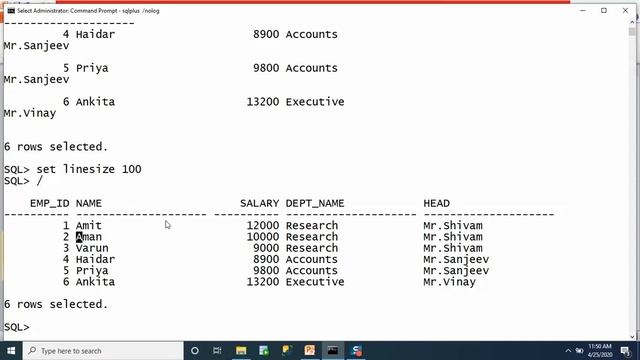Click the EMP_ID column header
This screenshot has height=360, width=640.
(x=49, y=203)
